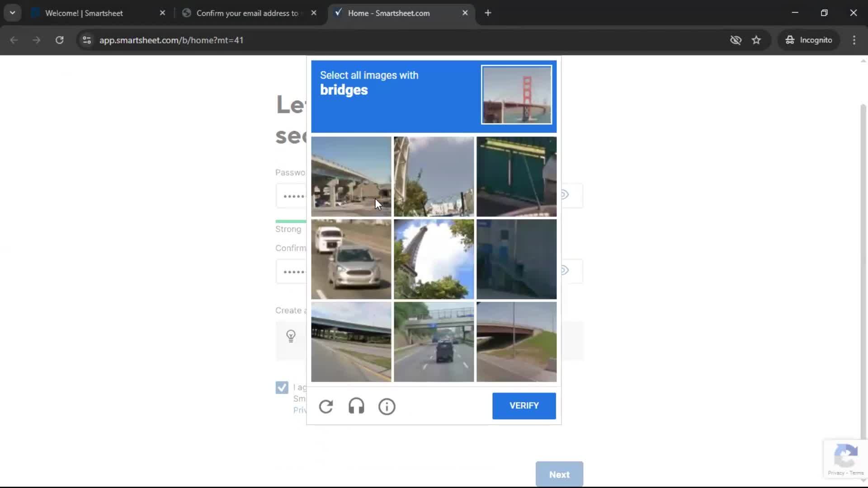Switch to the Confirm your email address tab
The height and width of the screenshot is (488, 868).
coord(246,13)
